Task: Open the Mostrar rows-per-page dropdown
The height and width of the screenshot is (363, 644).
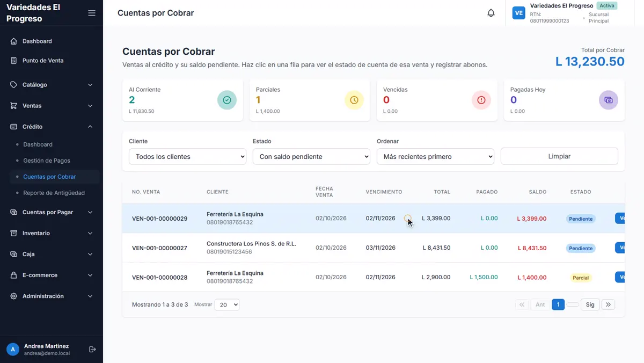Action: point(227,304)
